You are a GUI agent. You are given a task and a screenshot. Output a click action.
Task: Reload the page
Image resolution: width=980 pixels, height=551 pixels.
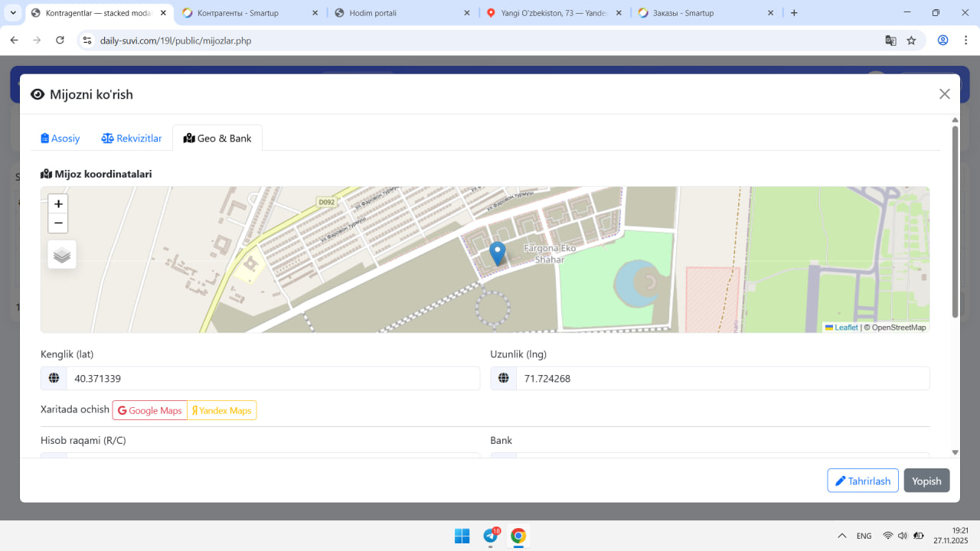click(60, 41)
